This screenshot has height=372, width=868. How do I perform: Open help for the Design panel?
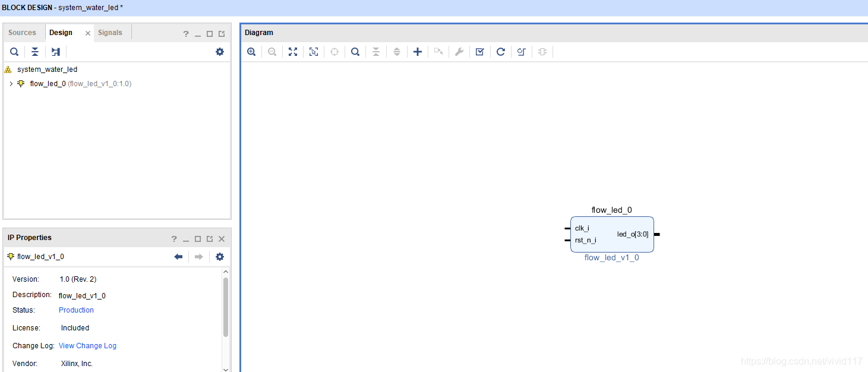(x=186, y=34)
